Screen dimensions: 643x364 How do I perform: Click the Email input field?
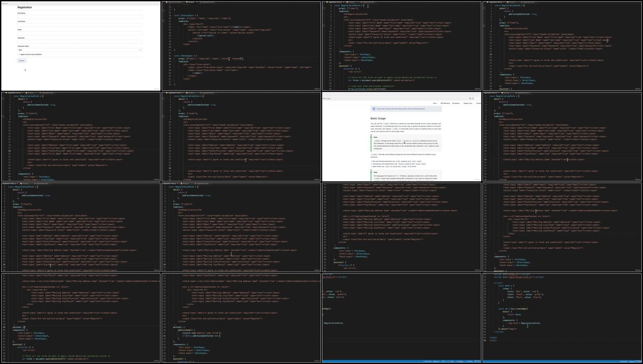80,33
